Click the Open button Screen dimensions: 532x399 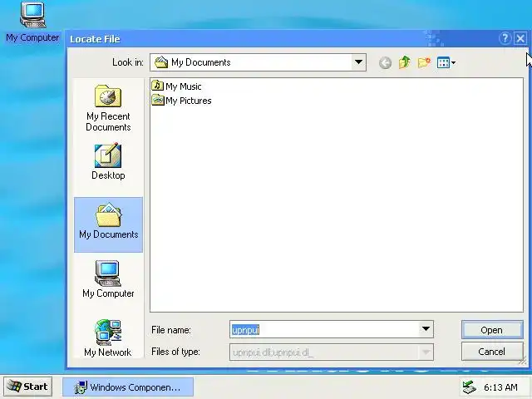tap(492, 330)
